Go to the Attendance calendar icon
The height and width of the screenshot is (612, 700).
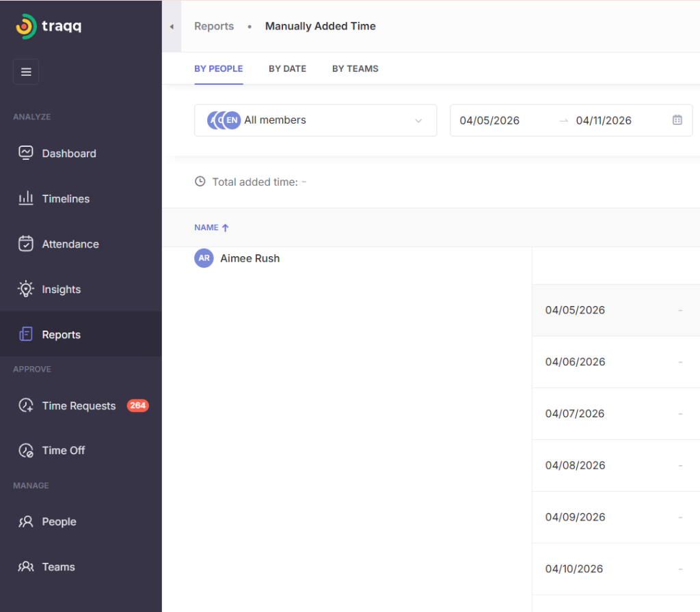(x=26, y=244)
